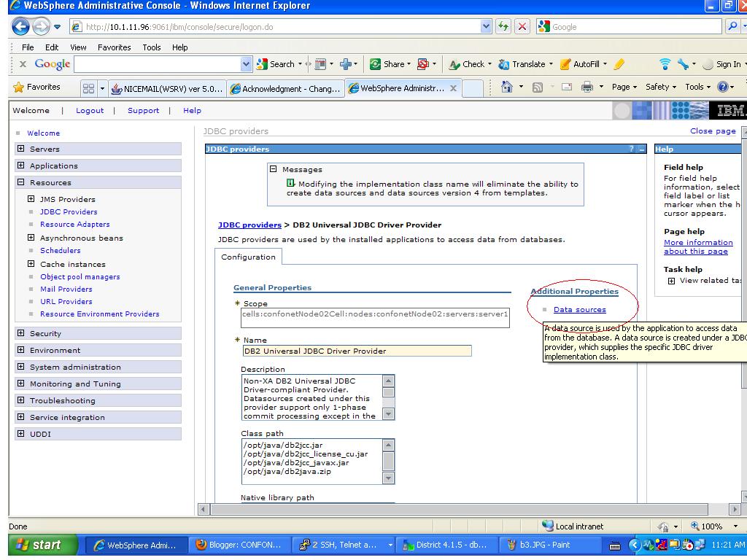Open Mail Providers in navigation
Image resolution: width=747 pixels, height=560 pixels.
pyautogui.click(x=66, y=289)
